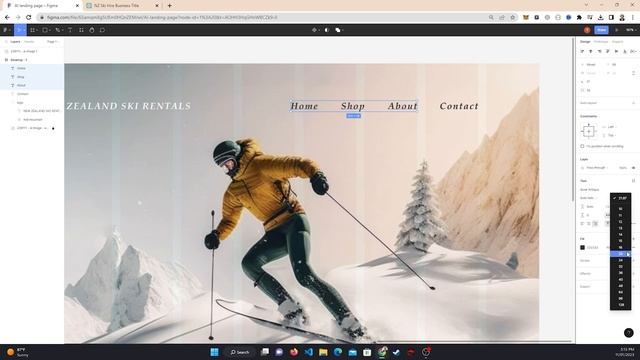
Task: Click the Share button
Action: [601, 30]
